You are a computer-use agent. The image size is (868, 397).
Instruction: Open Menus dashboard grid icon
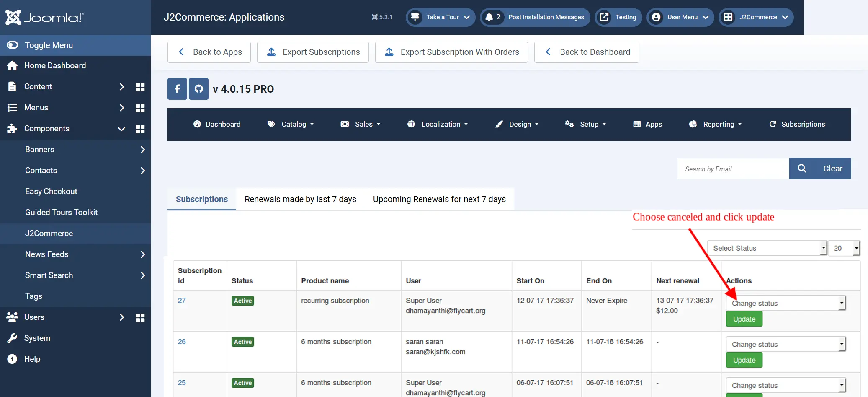tap(140, 108)
